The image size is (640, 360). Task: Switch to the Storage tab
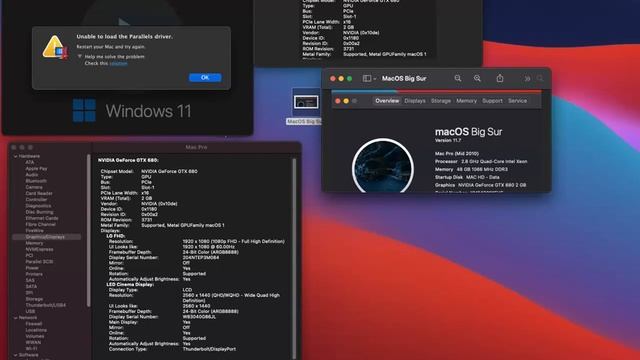[441, 101]
